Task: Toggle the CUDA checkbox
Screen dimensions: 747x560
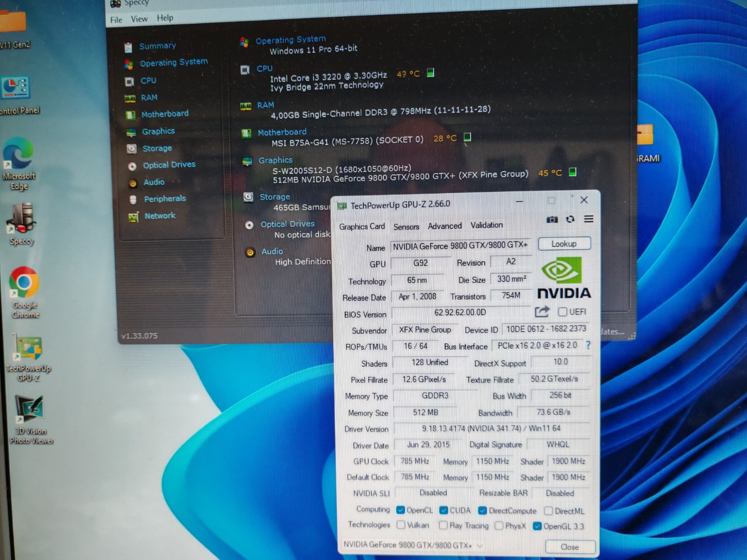Action: click(x=444, y=510)
